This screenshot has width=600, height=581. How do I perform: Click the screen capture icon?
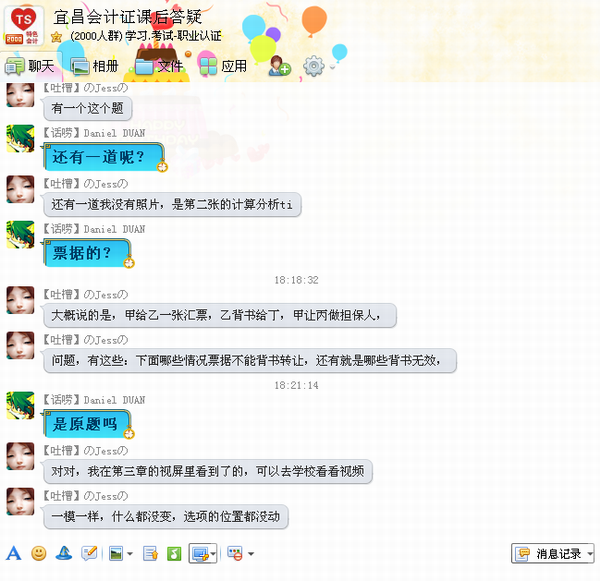coord(200,553)
